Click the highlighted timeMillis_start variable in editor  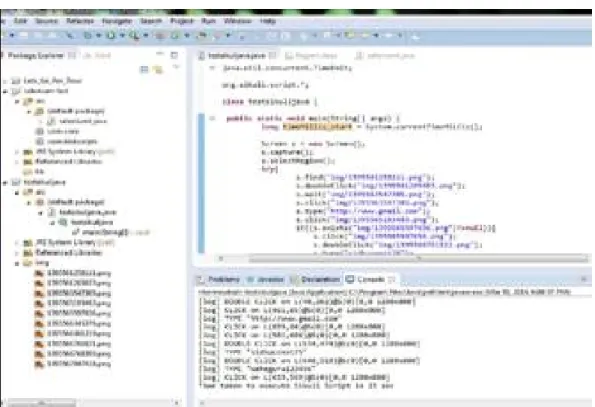[317, 127]
